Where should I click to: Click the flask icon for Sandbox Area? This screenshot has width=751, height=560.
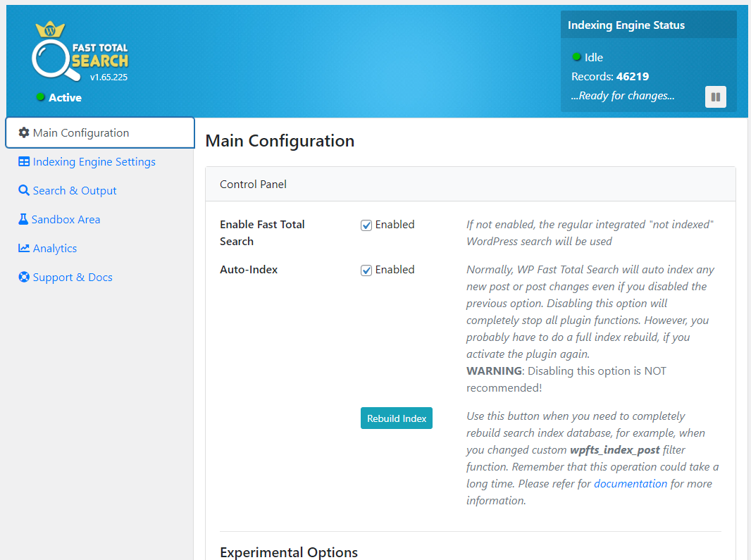click(x=23, y=219)
